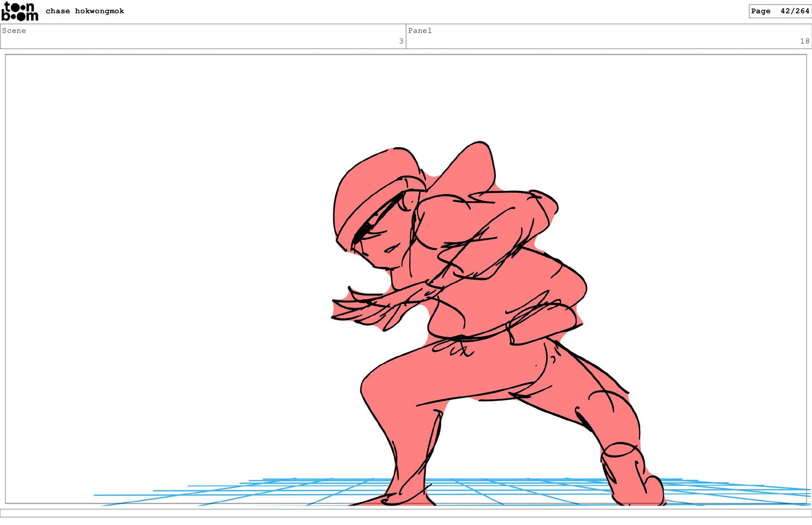This screenshot has height=525, width=812.
Task: Click the Scene label in header
Action: pos(14,30)
